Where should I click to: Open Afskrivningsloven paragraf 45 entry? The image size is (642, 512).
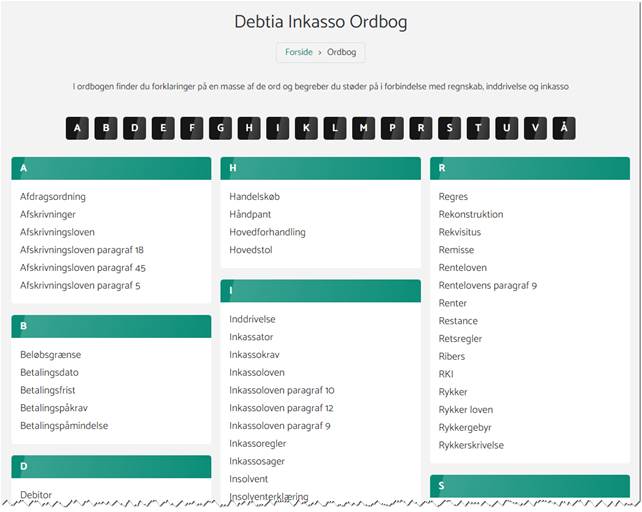[82, 268]
